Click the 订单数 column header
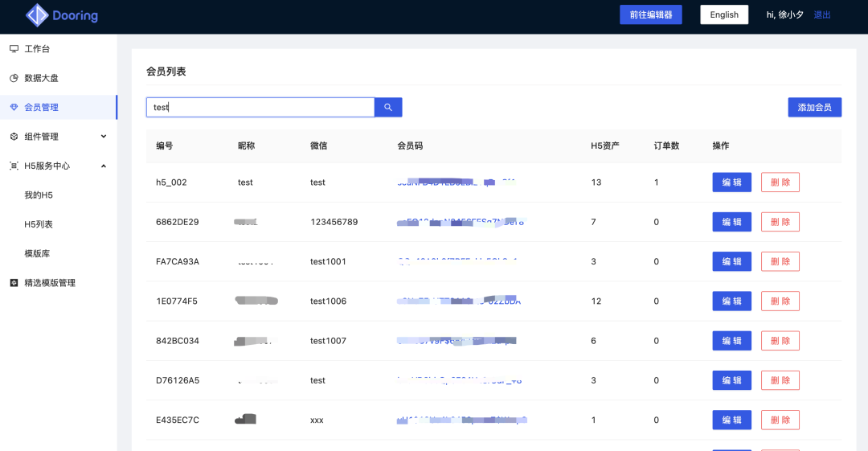The width and height of the screenshot is (868, 451). click(x=666, y=146)
